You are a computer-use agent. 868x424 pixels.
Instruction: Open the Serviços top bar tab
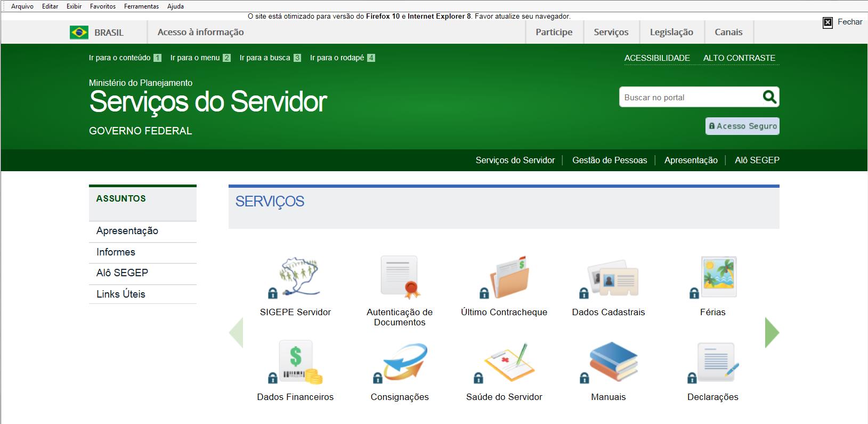point(611,32)
